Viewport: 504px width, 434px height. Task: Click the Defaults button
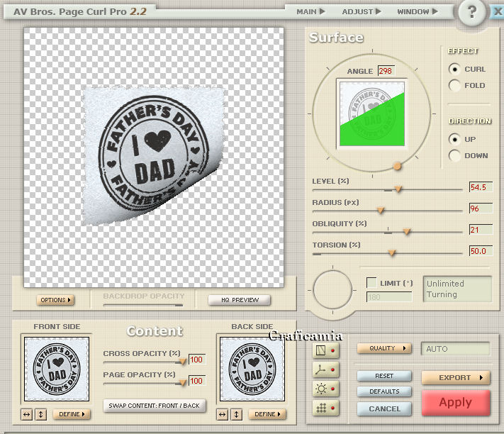[384, 391]
